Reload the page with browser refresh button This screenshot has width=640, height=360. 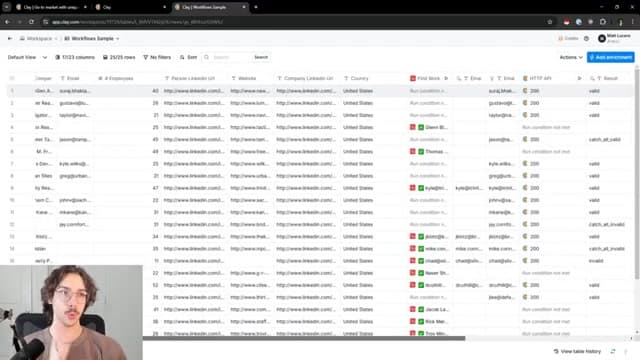(x=31, y=22)
